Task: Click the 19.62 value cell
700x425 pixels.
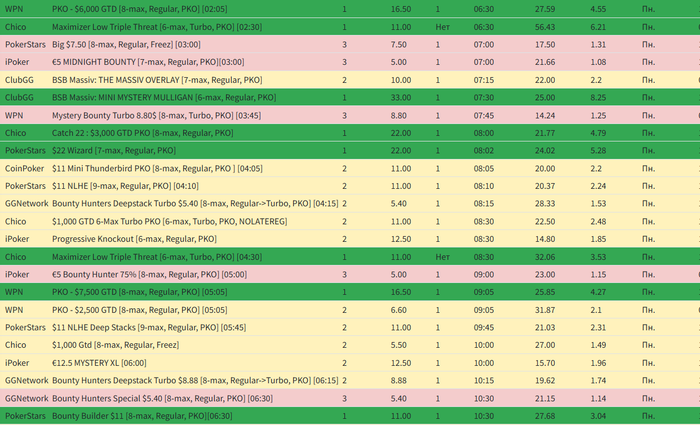Action: (x=545, y=380)
